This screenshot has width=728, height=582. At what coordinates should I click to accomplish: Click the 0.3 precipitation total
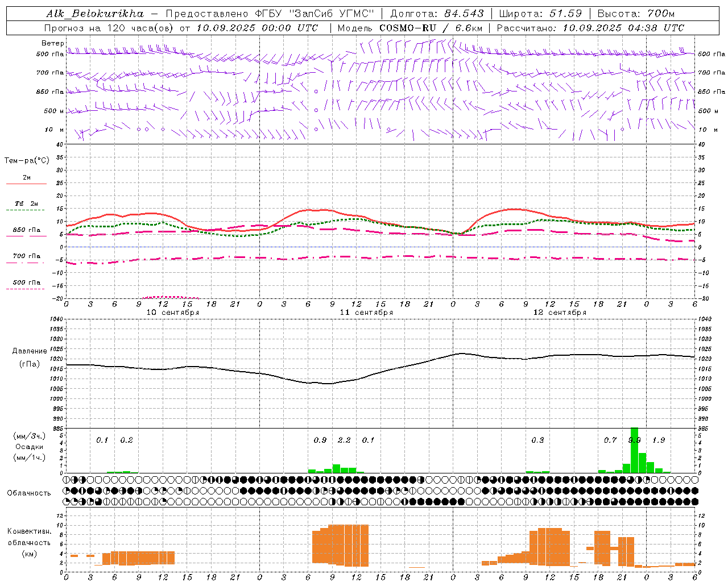[x=537, y=440]
